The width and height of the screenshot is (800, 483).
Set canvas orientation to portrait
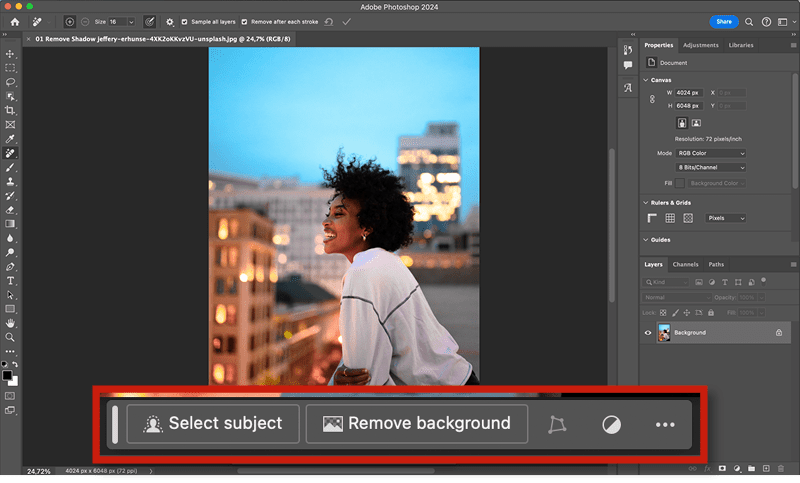click(682, 123)
